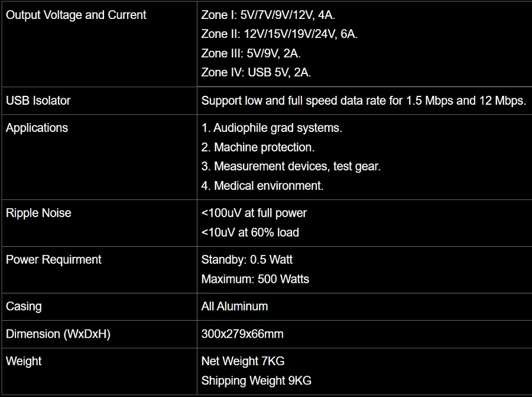Click the 'Maximum: 500 Watts' value

tap(255, 279)
